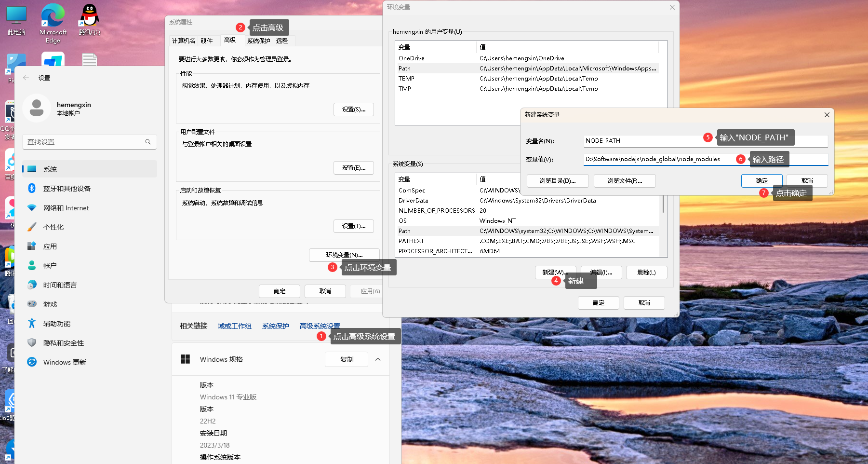Select the TMP user variable row

point(527,89)
